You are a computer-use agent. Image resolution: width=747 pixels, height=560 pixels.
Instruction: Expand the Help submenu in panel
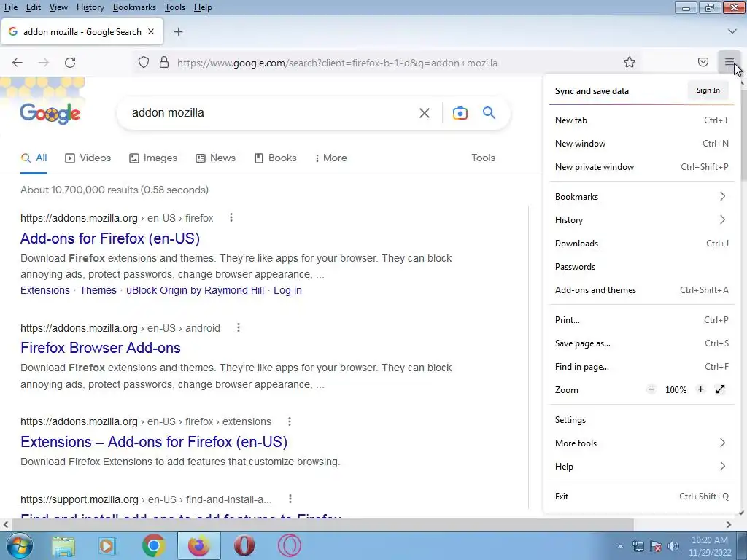(x=642, y=466)
